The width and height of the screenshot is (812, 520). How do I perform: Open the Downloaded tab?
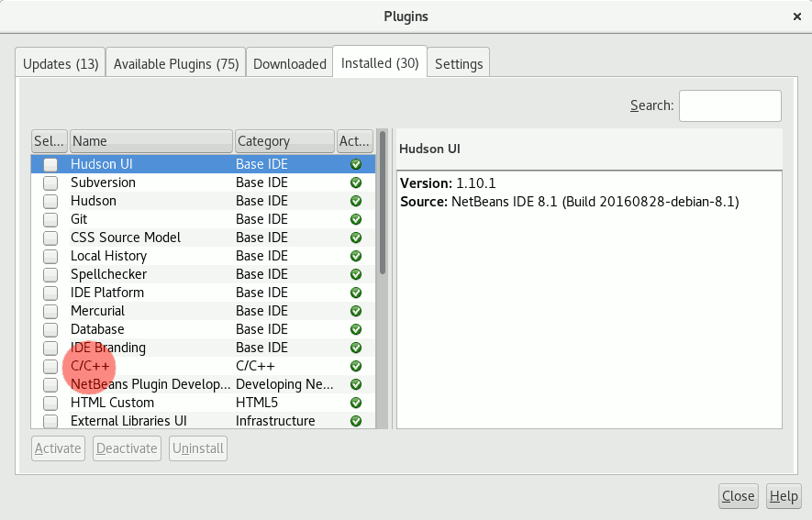point(290,63)
